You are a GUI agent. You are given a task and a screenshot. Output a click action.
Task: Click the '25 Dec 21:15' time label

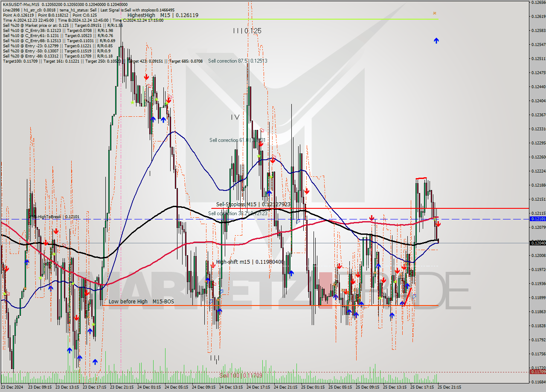449,387
